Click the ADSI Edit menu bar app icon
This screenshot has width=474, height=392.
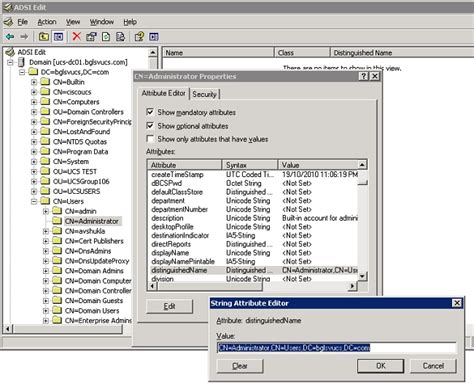(8, 22)
